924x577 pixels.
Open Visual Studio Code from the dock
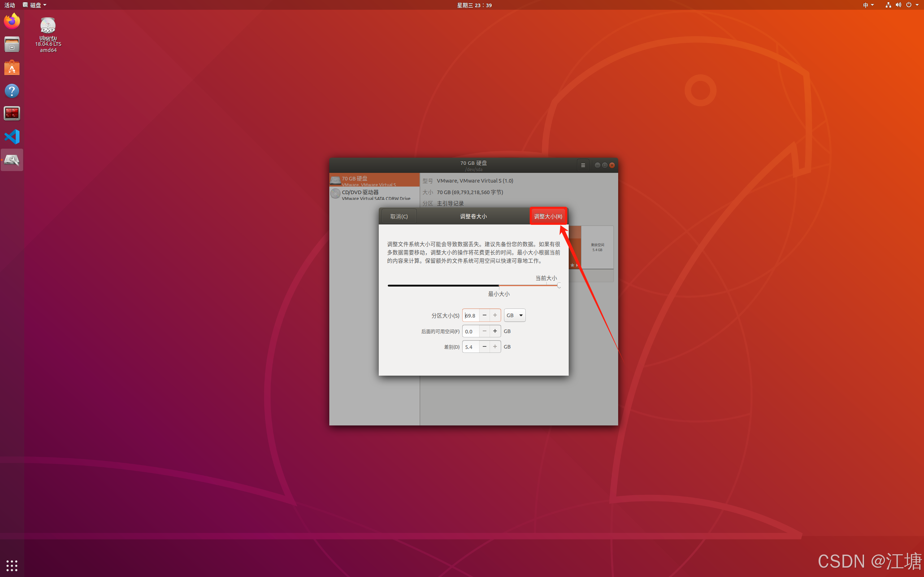pyautogui.click(x=12, y=137)
